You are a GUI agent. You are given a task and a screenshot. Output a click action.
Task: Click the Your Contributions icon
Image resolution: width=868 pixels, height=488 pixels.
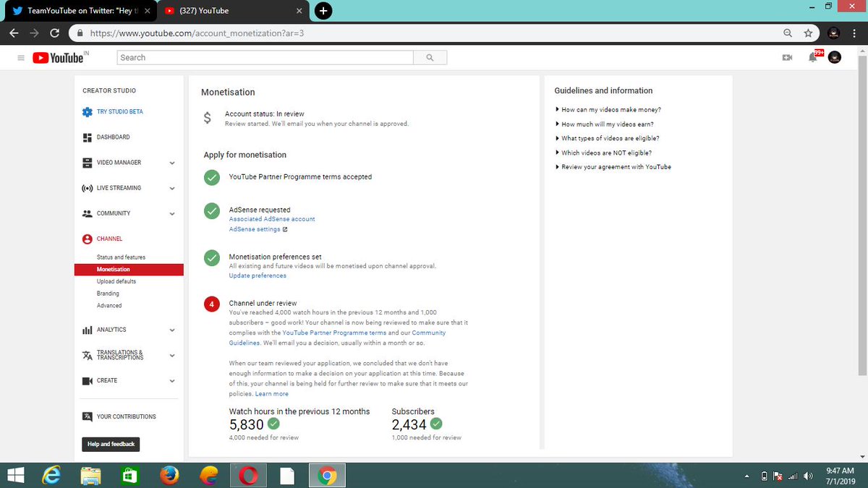coord(88,416)
